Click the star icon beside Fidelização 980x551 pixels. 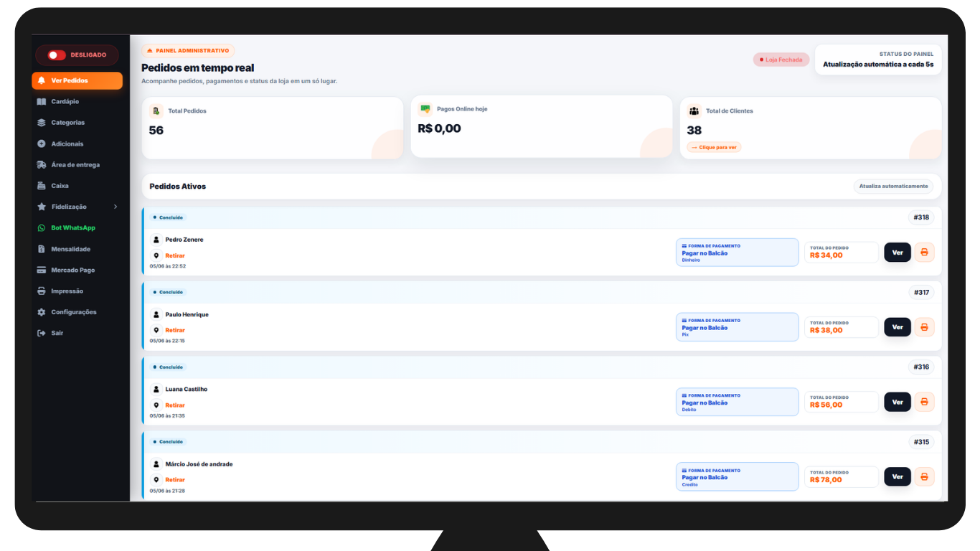[42, 207]
